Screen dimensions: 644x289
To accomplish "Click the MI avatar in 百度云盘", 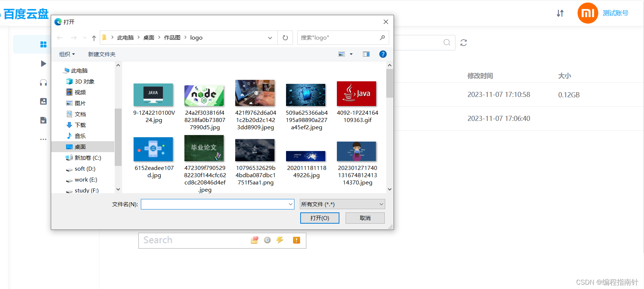I will (x=588, y=13).
